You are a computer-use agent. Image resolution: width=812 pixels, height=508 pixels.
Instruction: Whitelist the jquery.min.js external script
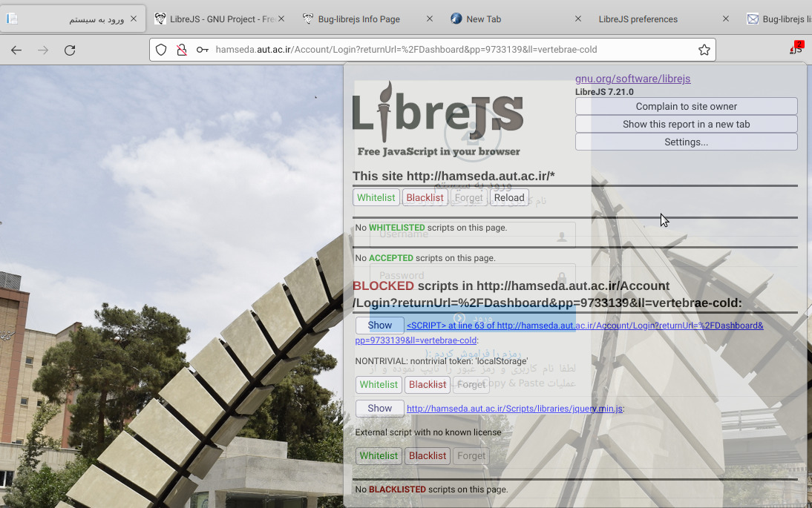[379, 456]
